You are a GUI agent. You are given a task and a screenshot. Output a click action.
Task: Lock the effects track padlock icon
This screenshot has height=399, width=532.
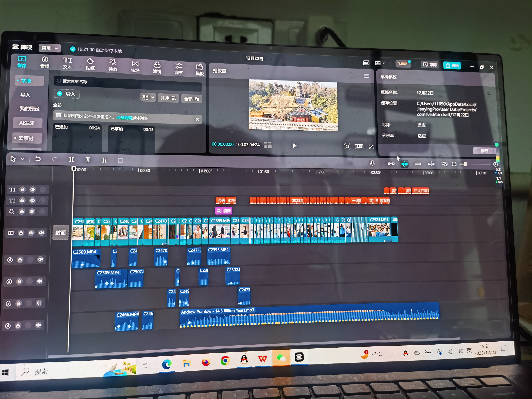point(22,211)
